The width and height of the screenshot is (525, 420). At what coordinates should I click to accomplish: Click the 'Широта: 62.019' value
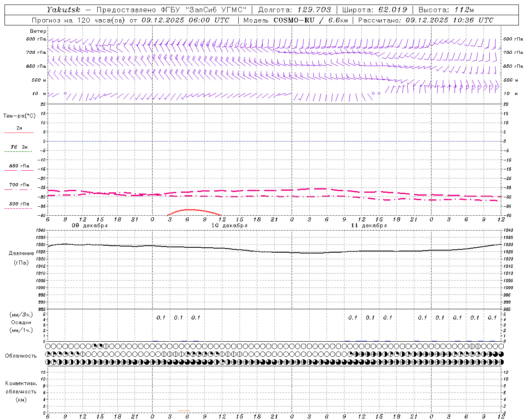374,10
